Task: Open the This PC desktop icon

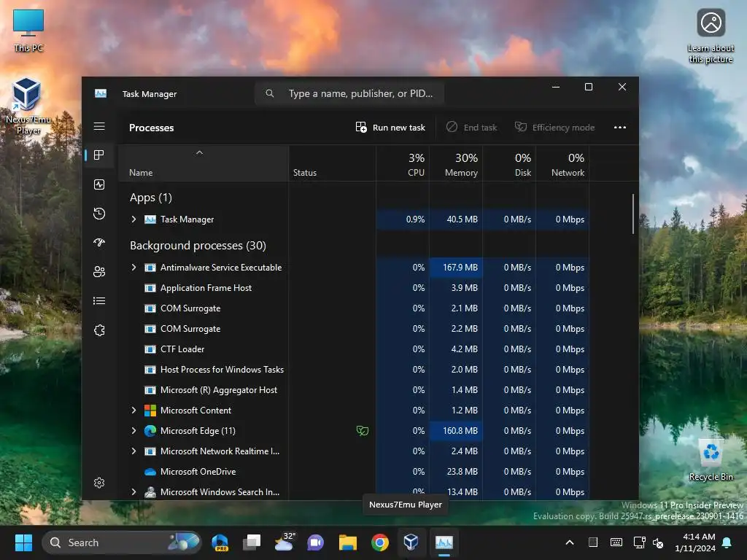Action: coord(28,30)
